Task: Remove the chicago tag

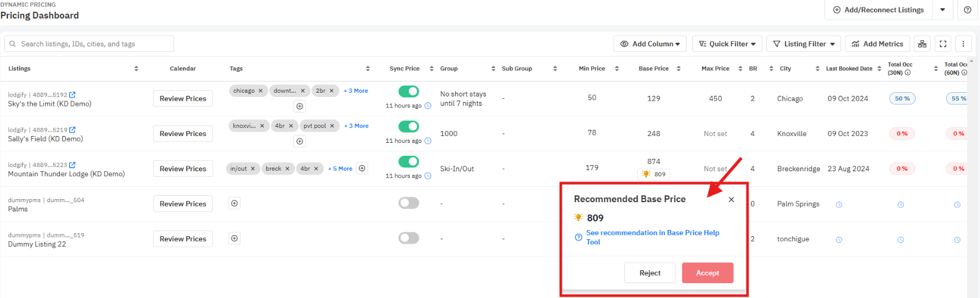Action: (261, 91)
